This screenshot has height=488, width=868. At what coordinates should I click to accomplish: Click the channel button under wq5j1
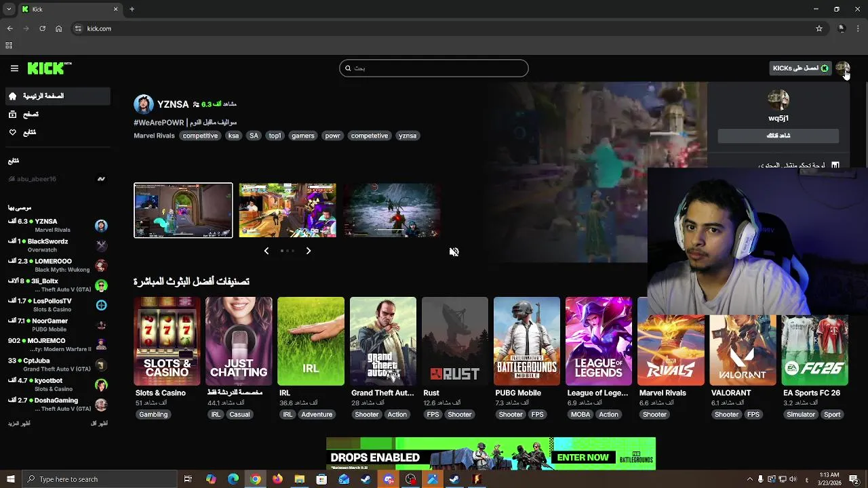(778, 136)
